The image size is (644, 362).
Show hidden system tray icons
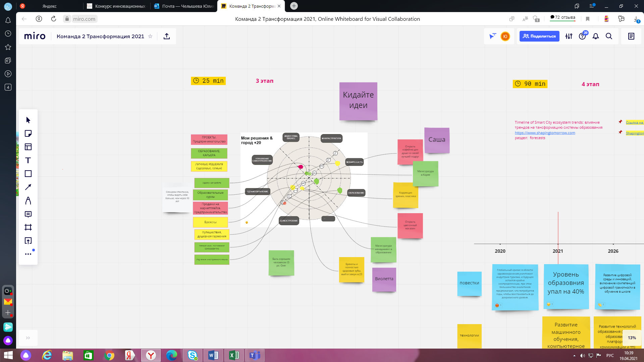click(x=574, y=356)
